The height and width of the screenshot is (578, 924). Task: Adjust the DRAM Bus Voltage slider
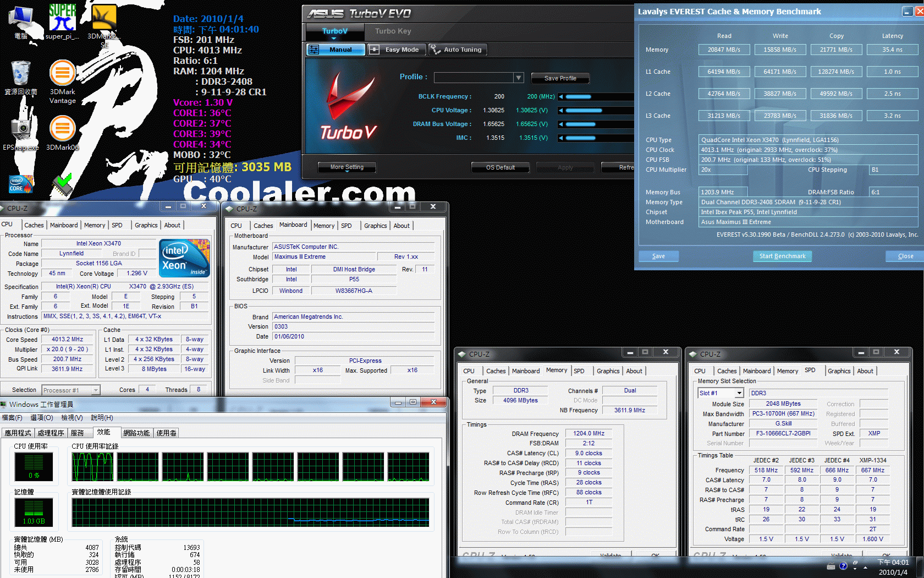click(599, 124)
